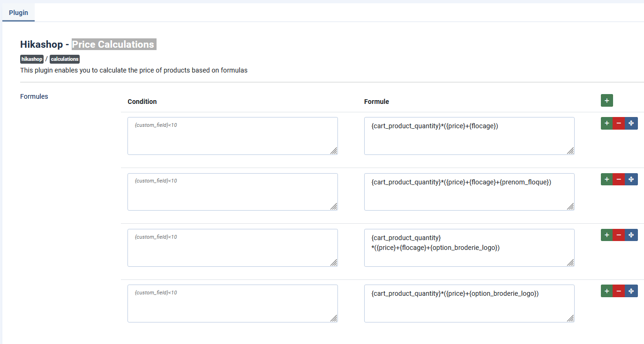The image size is (644, 344).
Task: Focus the first Condition text area
Action: 232,136
